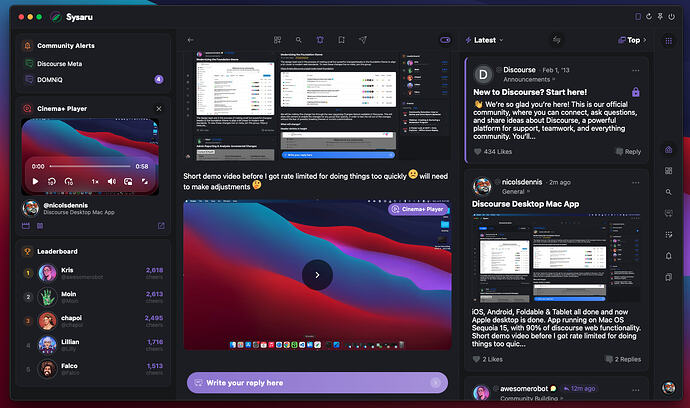Screen dimensions: 690x408
Task: Toggle fullscreen in Cinema+ Player
Action: coord(144,181)
